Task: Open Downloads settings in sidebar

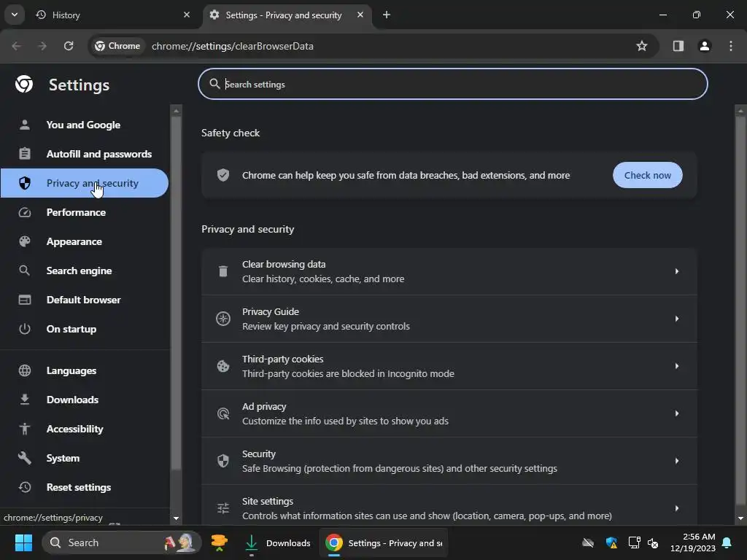Action: [x=84, y=400]
